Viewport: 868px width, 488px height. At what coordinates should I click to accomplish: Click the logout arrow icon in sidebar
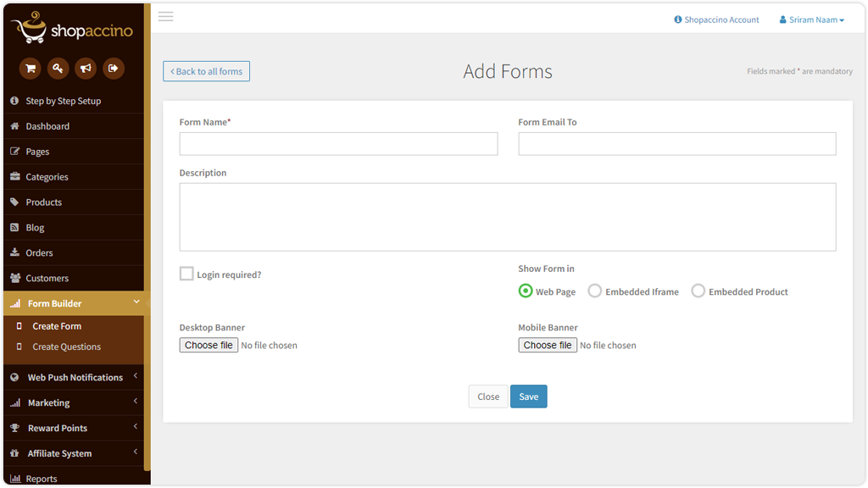[x=114, y=68]
